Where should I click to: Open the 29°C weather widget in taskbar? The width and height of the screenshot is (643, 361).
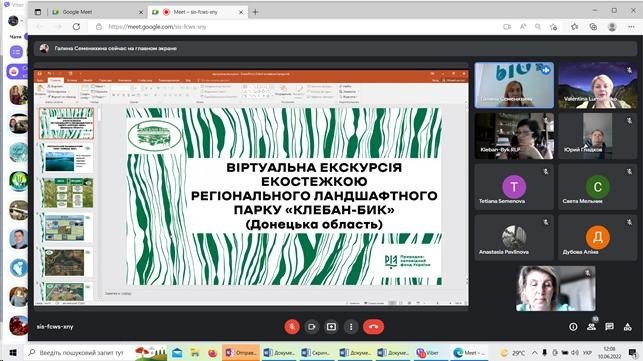[x=513, y=352]
